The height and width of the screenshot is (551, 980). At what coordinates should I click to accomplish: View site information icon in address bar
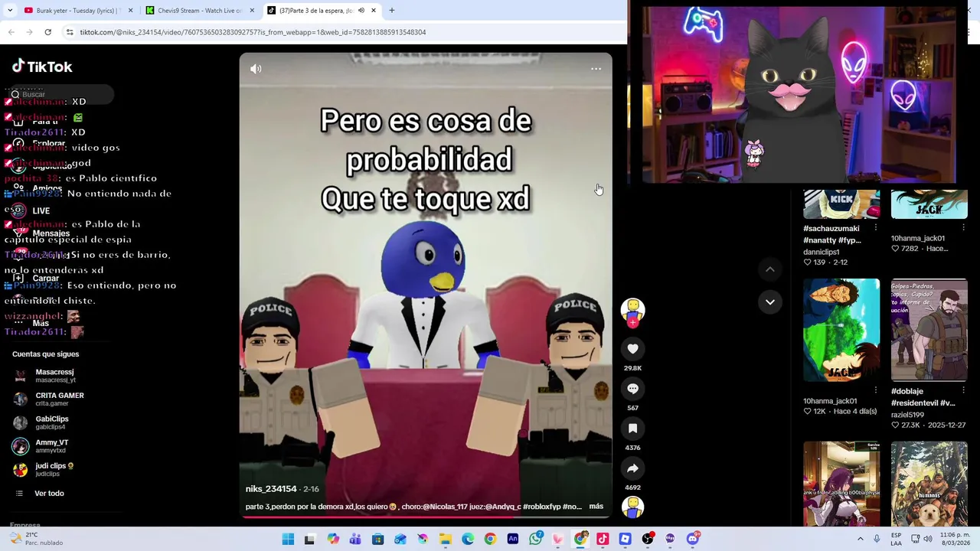tap(70, 32)
